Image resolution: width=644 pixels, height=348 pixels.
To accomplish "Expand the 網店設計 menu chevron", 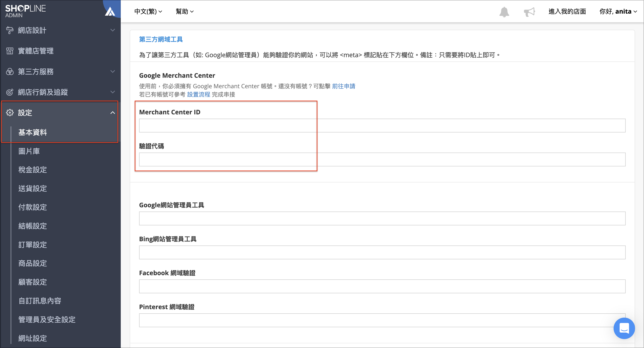I will [113, 30].
